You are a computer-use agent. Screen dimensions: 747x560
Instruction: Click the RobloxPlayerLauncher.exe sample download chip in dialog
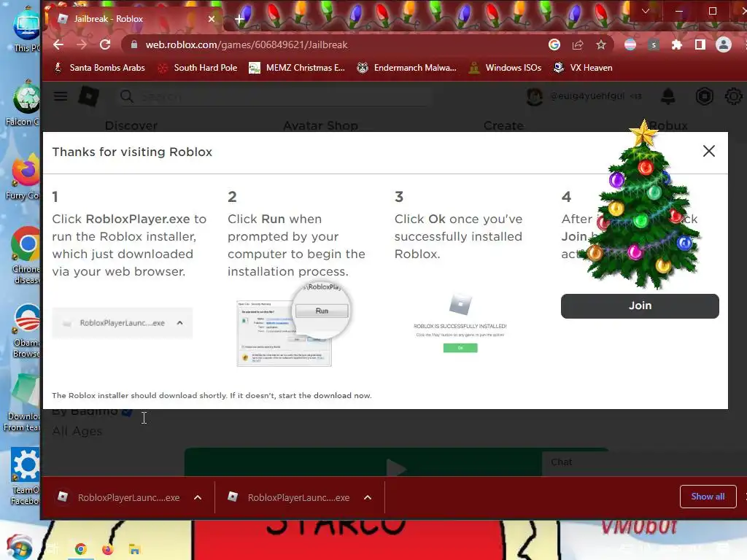click(x=123, y=323)
